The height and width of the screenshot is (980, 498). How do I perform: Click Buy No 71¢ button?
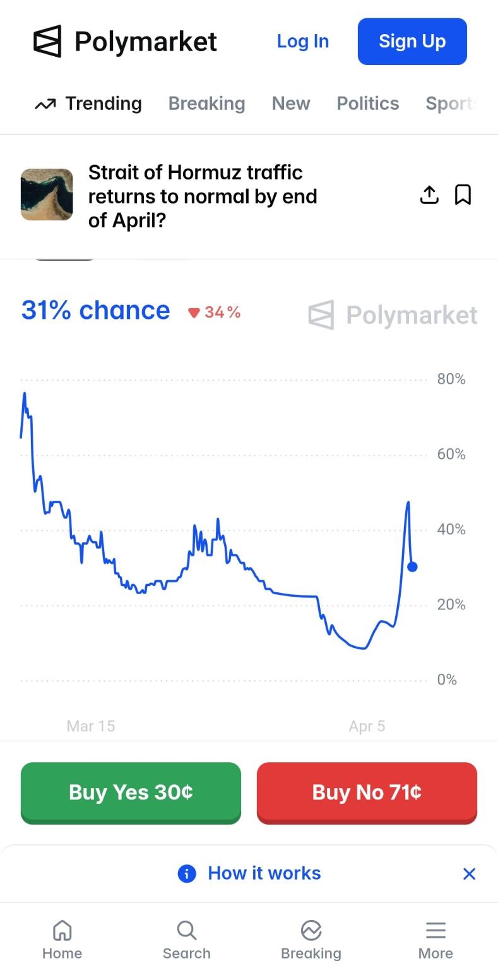point(367,792)
